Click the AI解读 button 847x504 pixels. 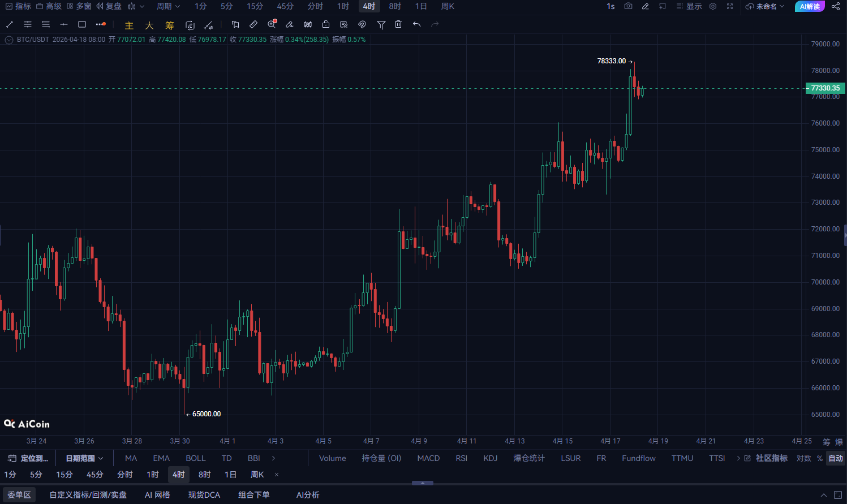point(810,6)
